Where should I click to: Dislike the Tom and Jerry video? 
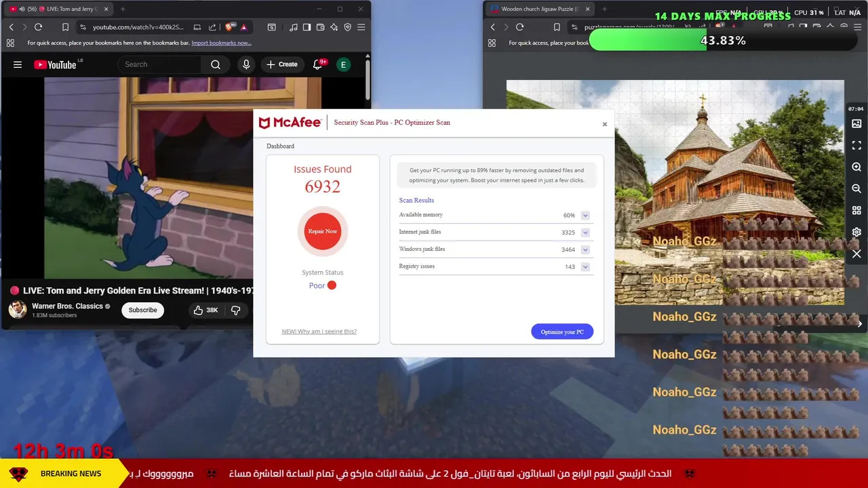236,310
